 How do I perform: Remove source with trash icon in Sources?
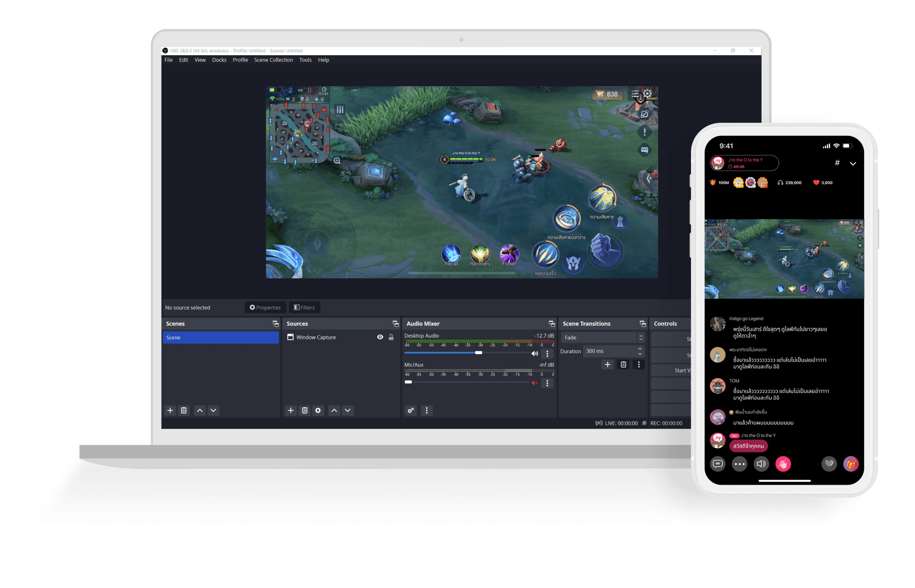(305, 410)
